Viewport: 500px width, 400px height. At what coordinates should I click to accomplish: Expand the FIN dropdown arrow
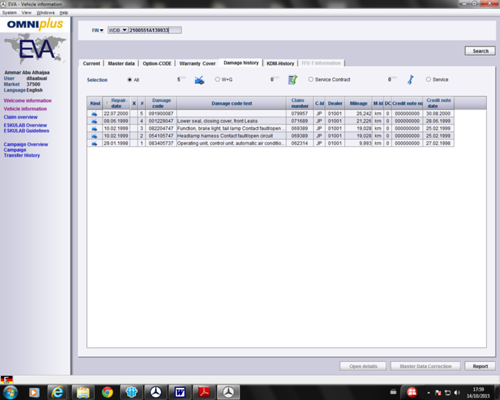(102, 30)
